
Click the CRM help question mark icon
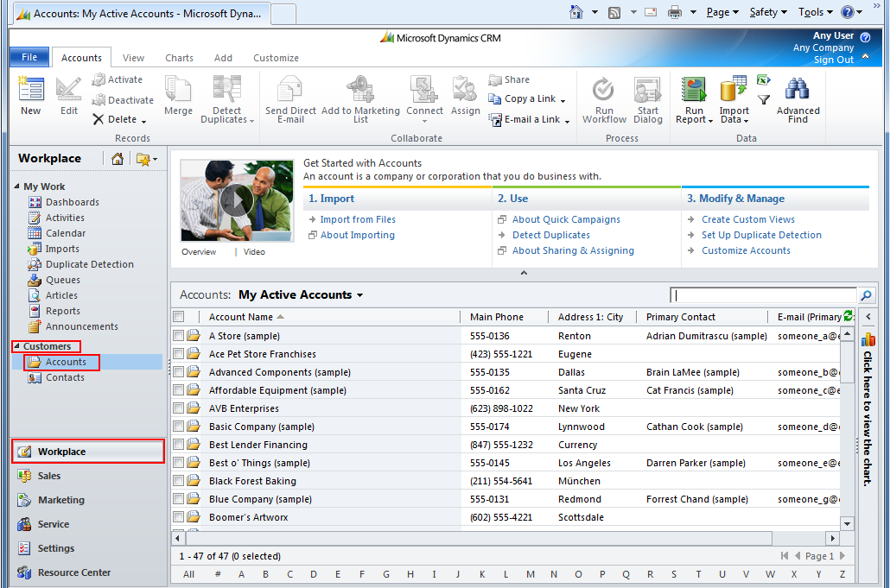point(865,37)
